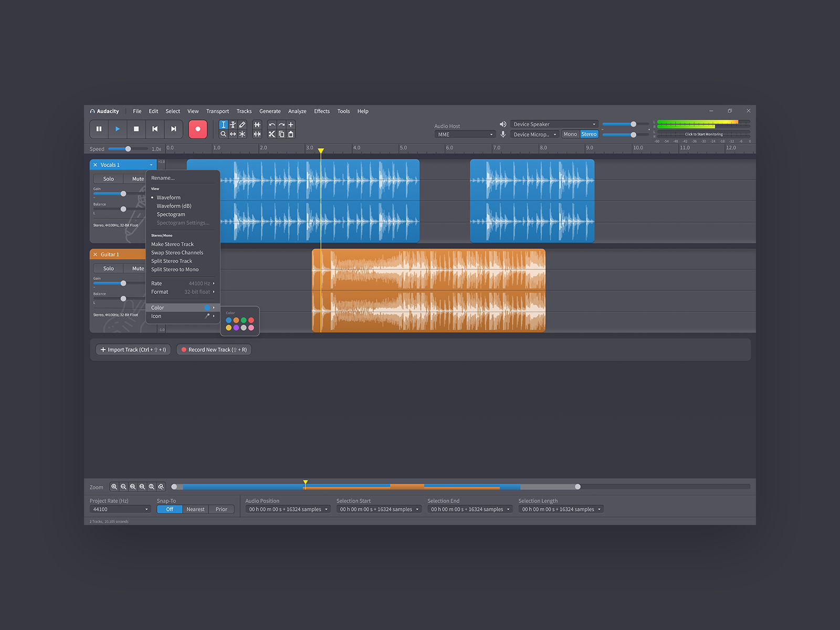This screenshot has height=630, width=840.
Task: Switch recording channels to Stereo
Action: point(589,134)
